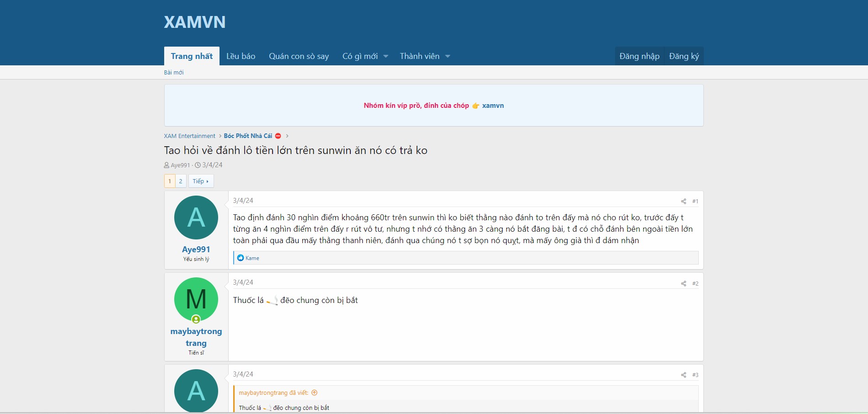868x414 pixels.
Task: Go to XAM Entertainment breadcrumb
Action: (x=189, y=136)
